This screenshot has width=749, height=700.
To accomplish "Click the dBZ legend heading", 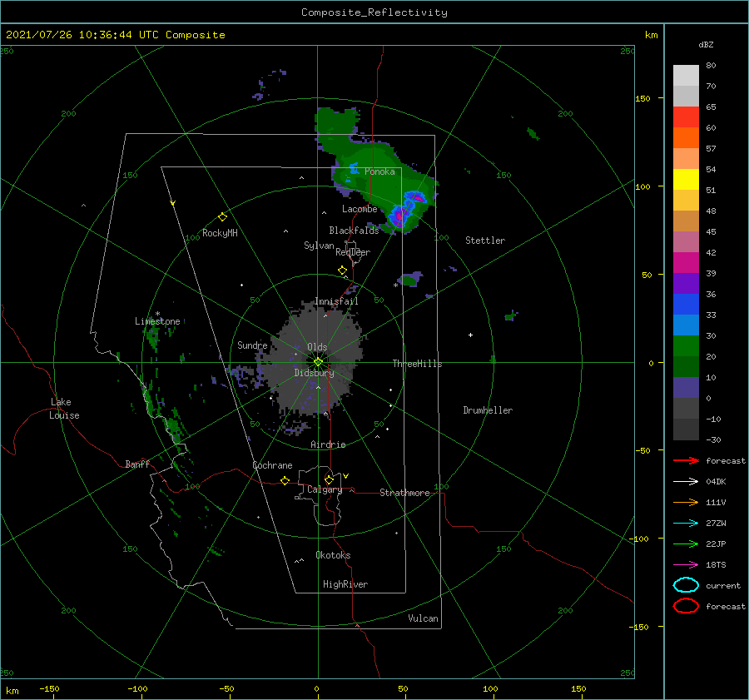I will coord(706,45).
